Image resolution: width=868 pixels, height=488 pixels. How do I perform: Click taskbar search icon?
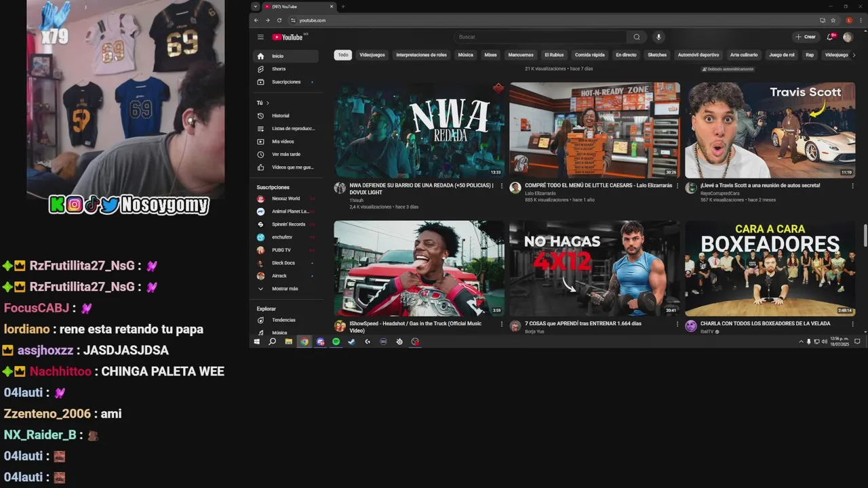pos(272,342)
